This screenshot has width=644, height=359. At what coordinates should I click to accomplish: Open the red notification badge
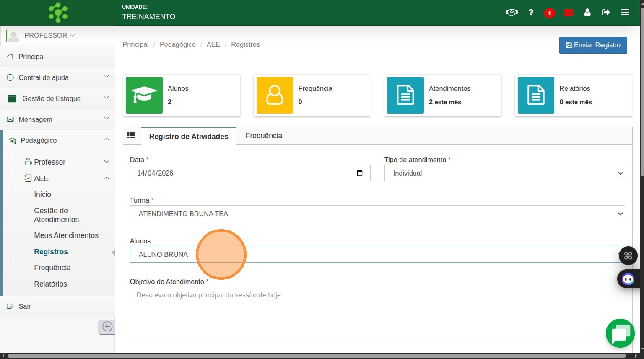(549, 13)
